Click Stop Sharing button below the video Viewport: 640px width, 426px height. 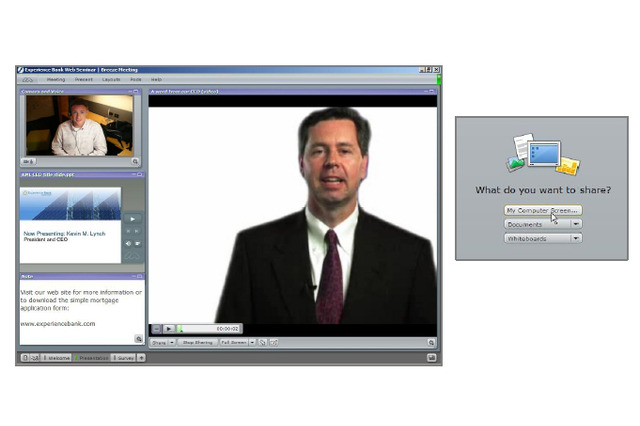197,342
